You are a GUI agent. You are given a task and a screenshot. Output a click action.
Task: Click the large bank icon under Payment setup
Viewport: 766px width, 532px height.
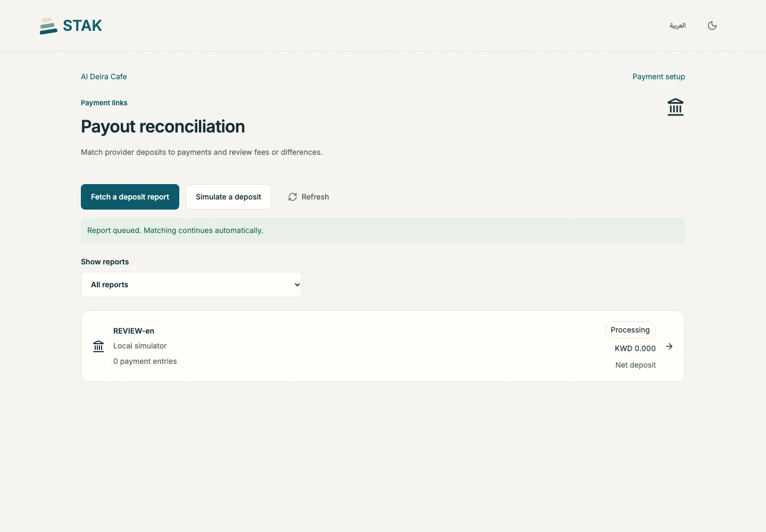pyautogui.click(x=676, y=107)
